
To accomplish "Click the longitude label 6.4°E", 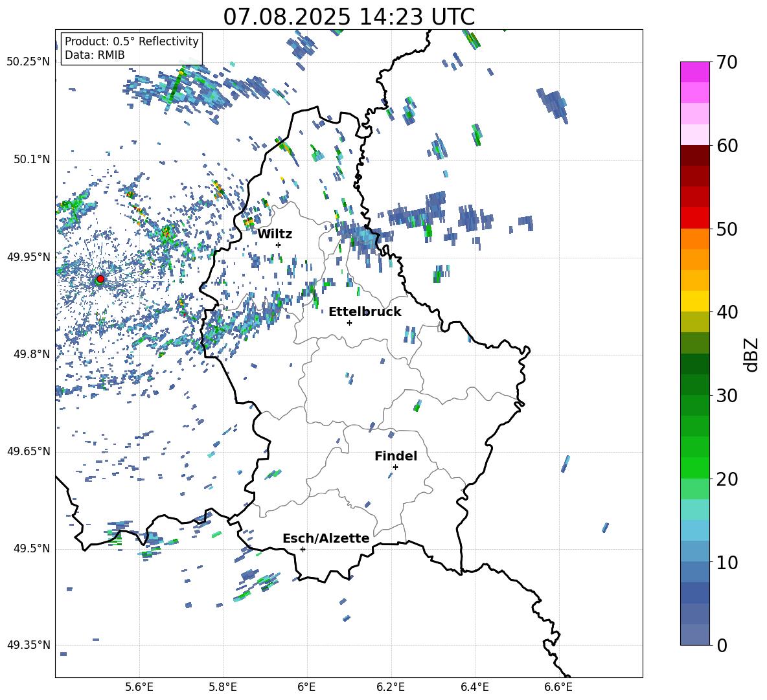I will tap(474, 688).
